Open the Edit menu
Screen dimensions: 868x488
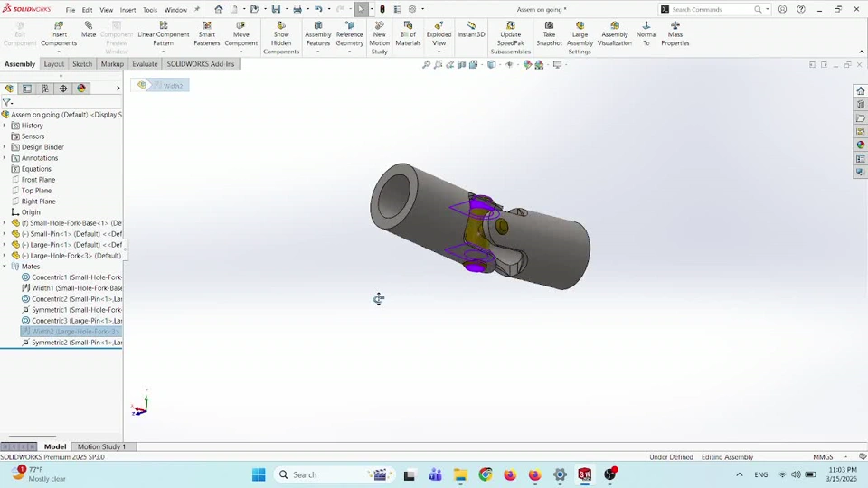[x=88, y=10]
